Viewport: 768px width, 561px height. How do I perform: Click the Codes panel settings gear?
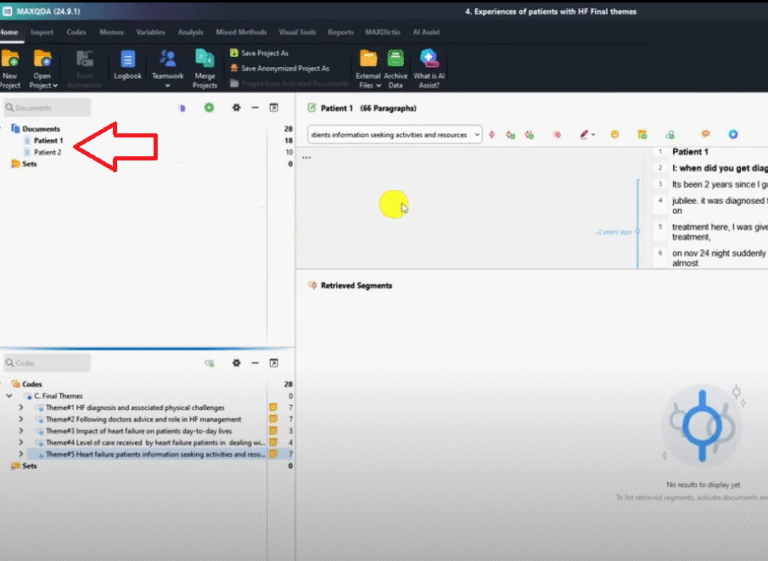coord(236,363)
